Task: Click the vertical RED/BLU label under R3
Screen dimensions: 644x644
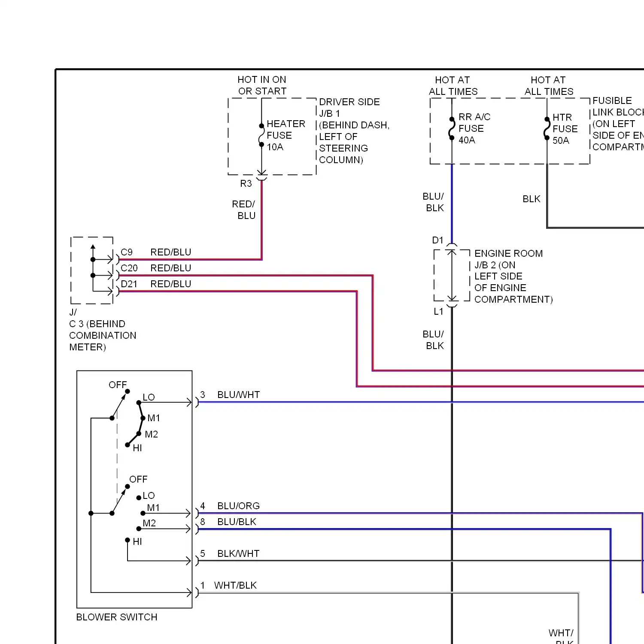Action: (x=244, y=210)
